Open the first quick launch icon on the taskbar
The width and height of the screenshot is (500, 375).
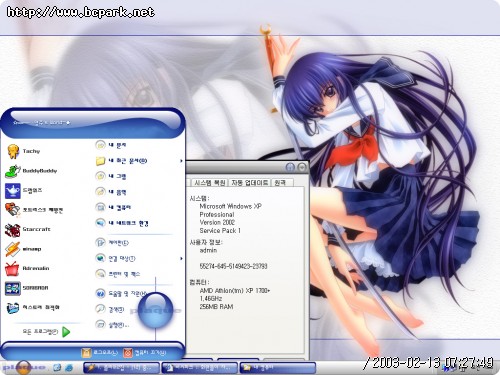pos(57,368)
